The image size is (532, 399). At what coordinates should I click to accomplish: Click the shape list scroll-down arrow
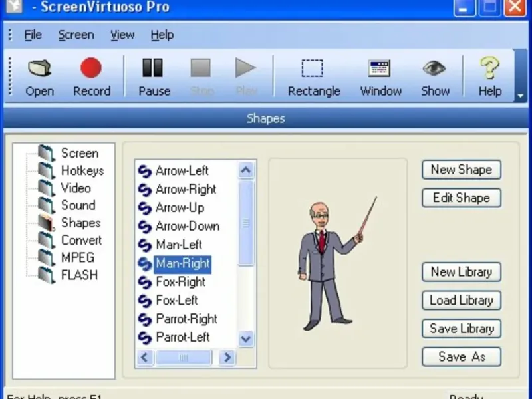[x=246, y=338]
